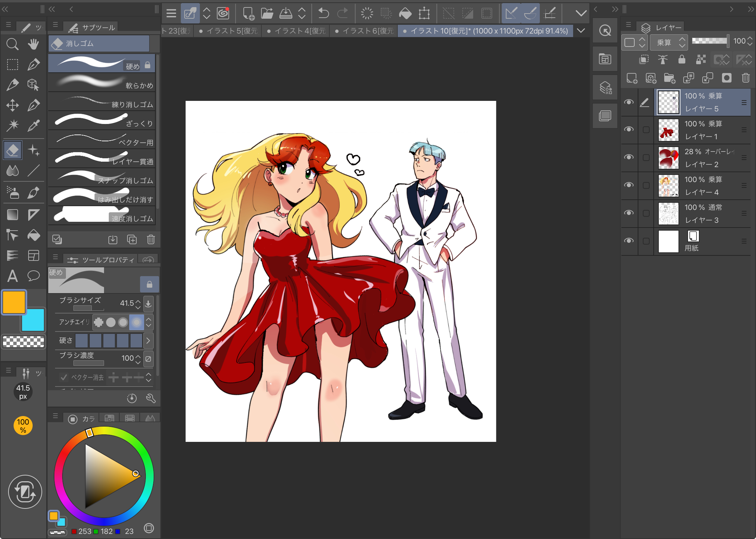Delete layer using trash icon in layer panel

(745, 78)
